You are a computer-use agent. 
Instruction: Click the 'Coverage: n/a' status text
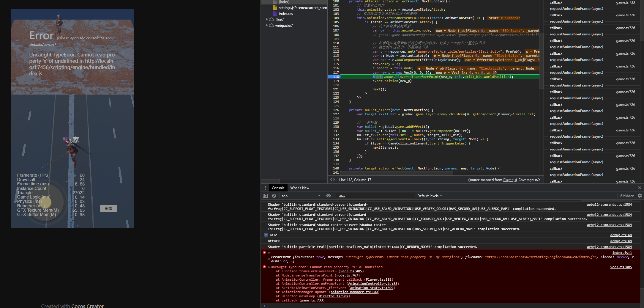click(529, 180)
